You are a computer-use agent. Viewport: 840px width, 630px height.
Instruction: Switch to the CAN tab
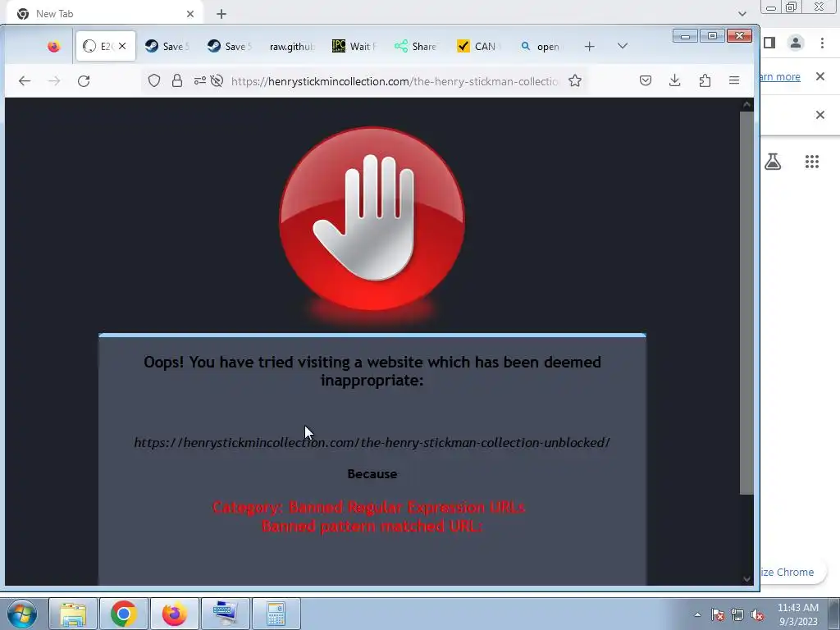[x=478, y=47]
